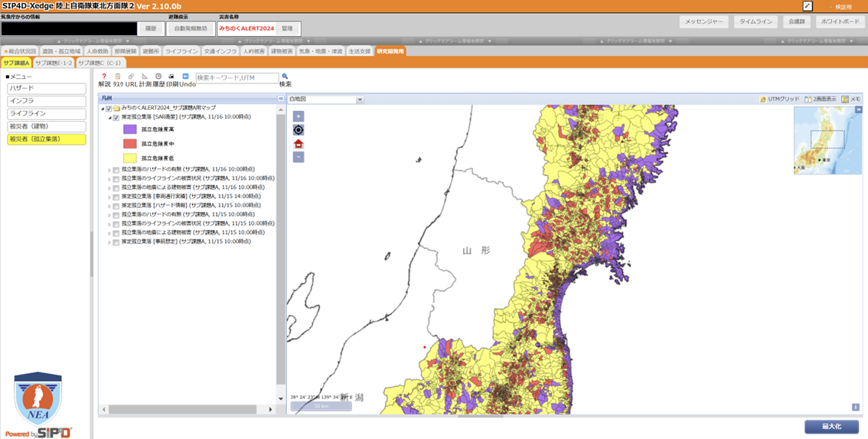Click the map zoom-in plus button
The height and width of the screenshot is (439, 868).
point(299,116)
